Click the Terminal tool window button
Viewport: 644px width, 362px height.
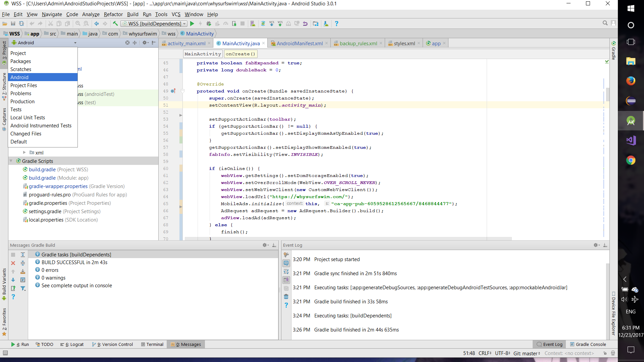pos(152,345)
